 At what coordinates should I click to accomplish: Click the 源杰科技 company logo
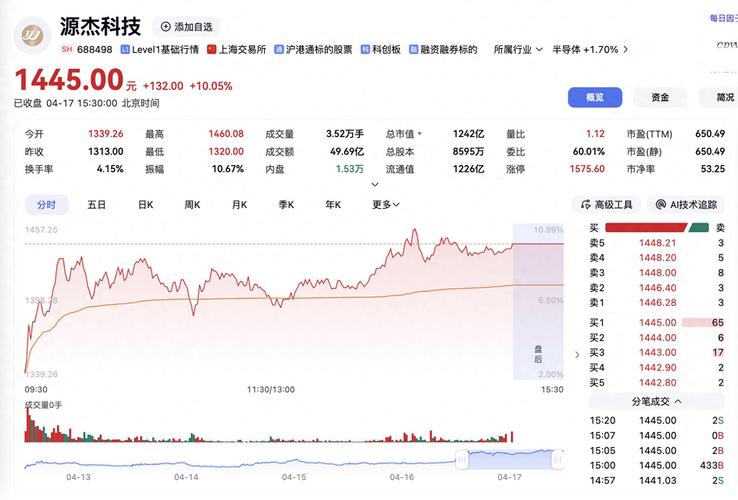tap(32, 35)
